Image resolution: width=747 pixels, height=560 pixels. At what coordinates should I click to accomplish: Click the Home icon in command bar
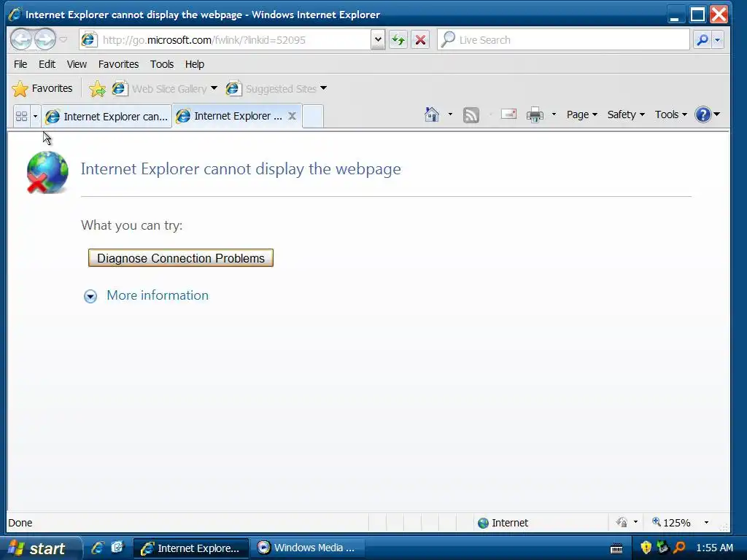432,114
